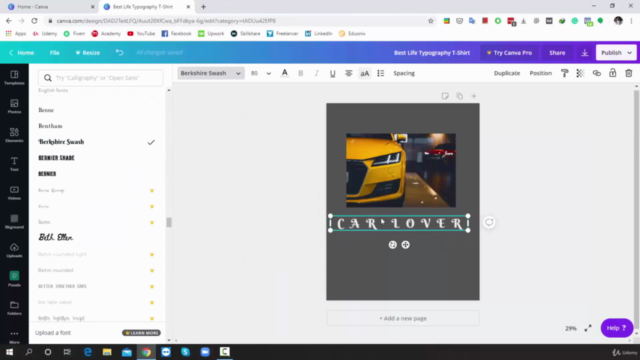640x360 pixels.
Task: Open the Text sidebar panel
Action: tap(14, 164)
